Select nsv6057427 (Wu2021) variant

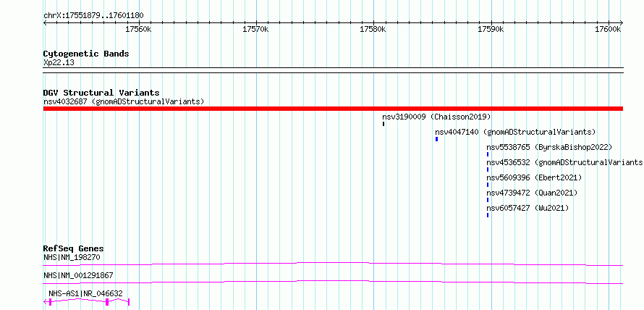tap(528, 208)
